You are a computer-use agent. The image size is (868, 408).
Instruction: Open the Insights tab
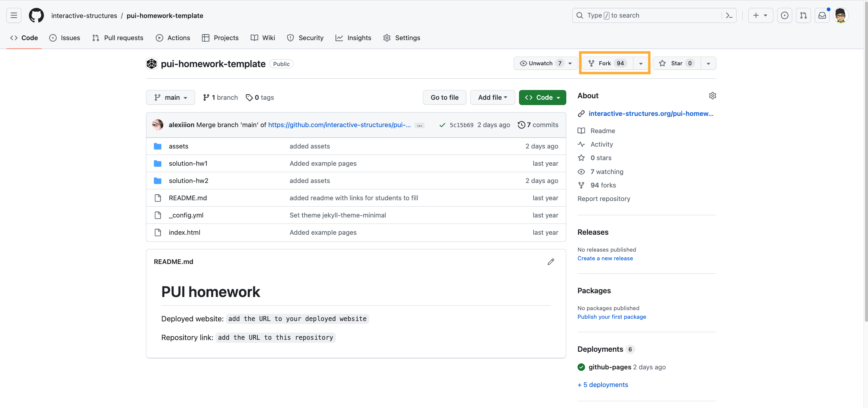[354, 38]
